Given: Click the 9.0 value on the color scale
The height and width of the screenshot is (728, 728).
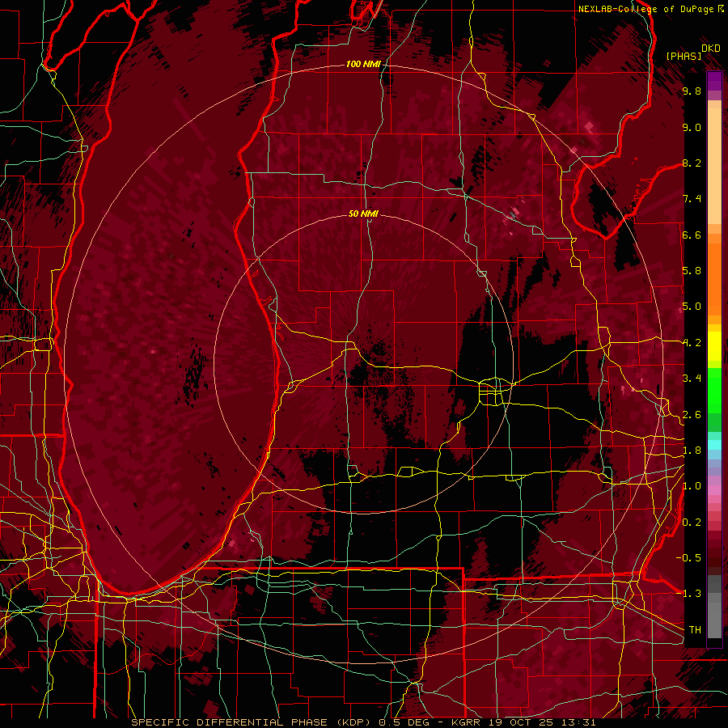Looking at the screenshot, I should (692, 127).
